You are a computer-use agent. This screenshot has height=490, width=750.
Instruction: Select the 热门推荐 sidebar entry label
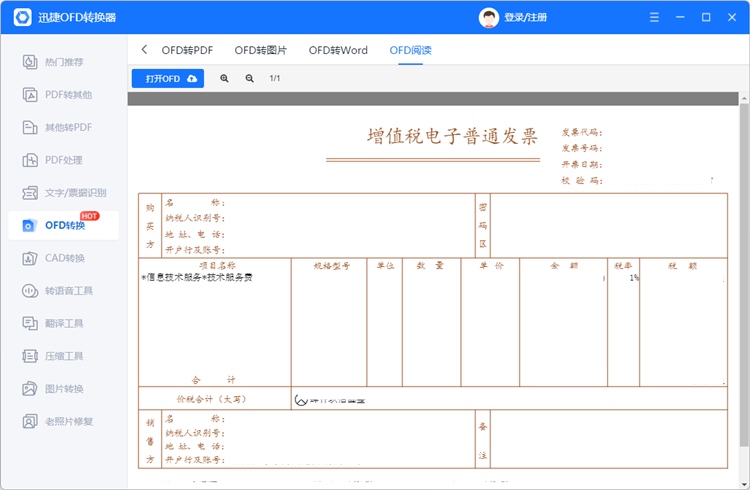point(64,62)
